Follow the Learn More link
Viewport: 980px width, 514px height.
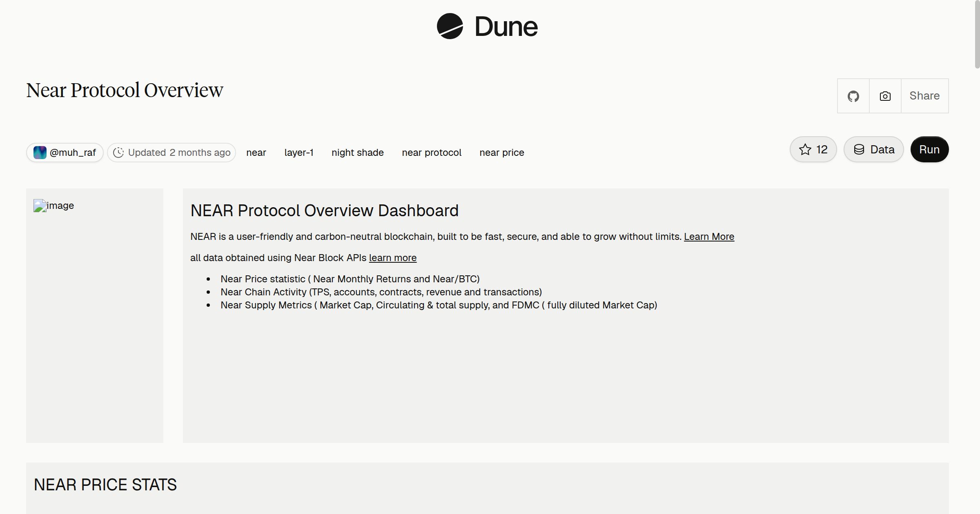[x=709, y=237]
